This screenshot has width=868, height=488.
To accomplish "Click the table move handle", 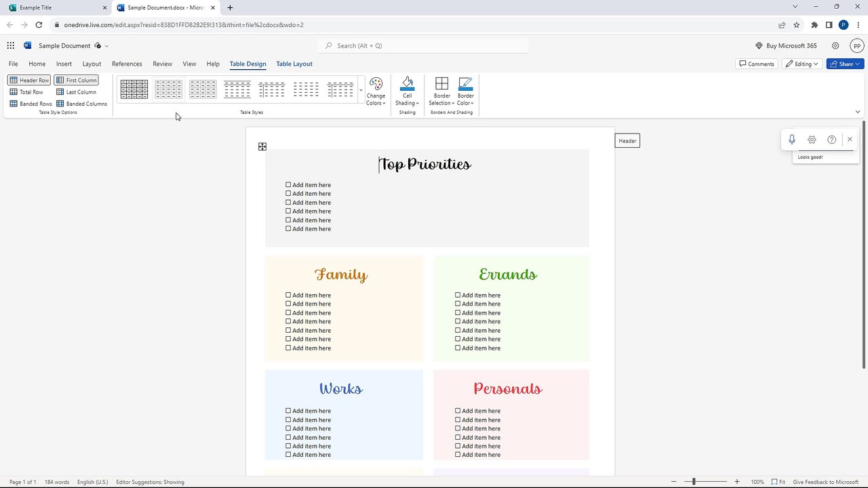I will (262, 146).
